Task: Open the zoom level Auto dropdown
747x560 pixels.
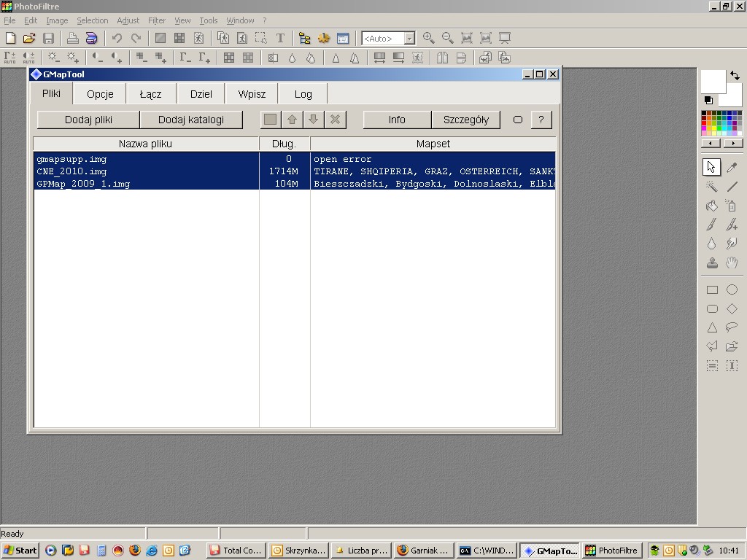Action: click(409, 39)
